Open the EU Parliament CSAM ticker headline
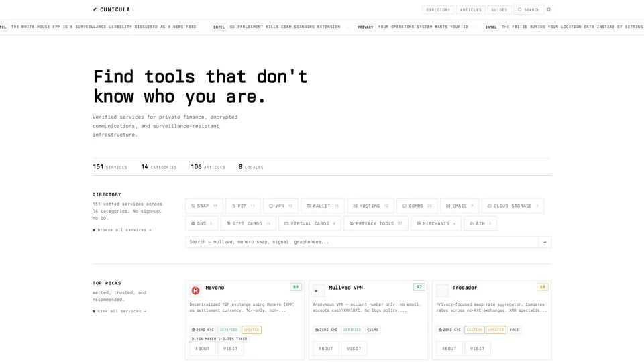The height and width of the screenshot is (362, 644). click(285, 27)
